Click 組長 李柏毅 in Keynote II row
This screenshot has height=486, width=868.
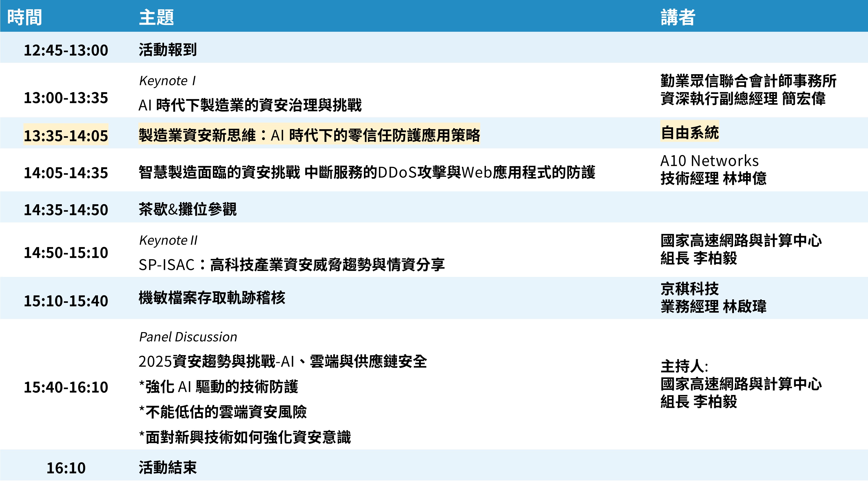(x=699, y=258)
